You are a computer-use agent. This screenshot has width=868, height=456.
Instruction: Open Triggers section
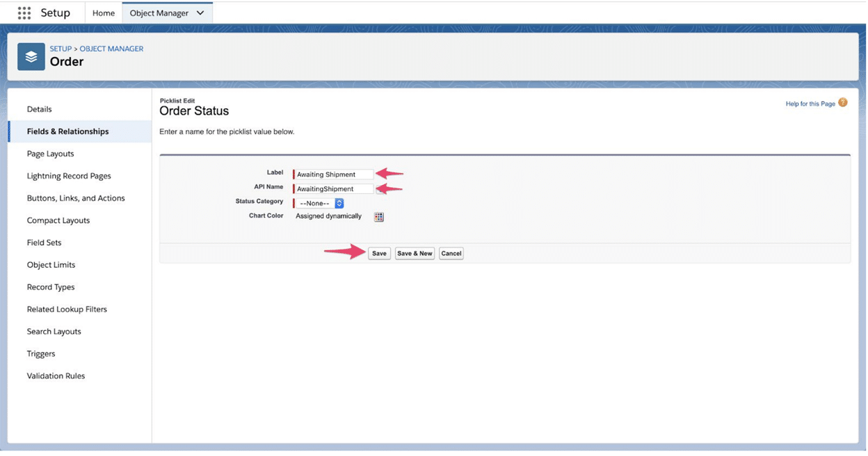41,354
